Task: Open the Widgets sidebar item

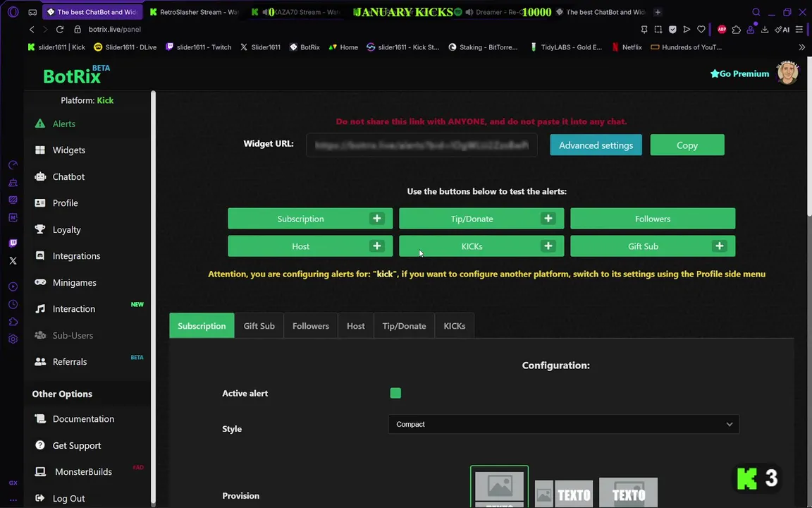Action: (x=68, y=150)
